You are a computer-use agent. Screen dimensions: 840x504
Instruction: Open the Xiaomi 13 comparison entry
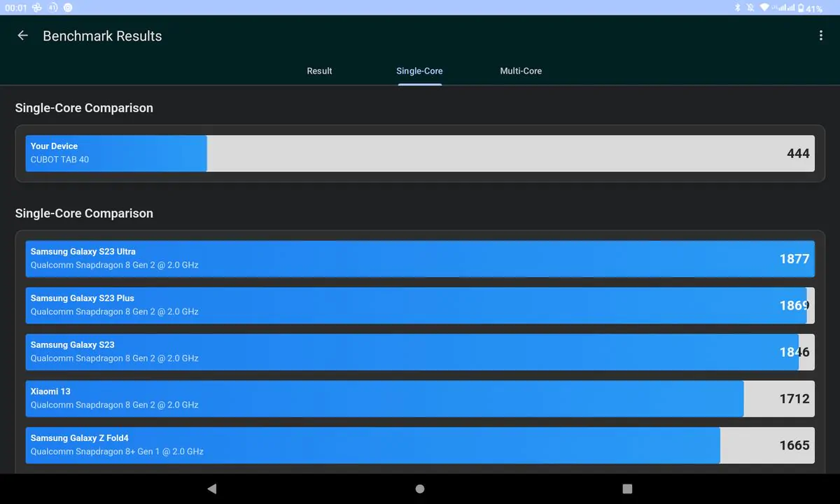point(420,399)
